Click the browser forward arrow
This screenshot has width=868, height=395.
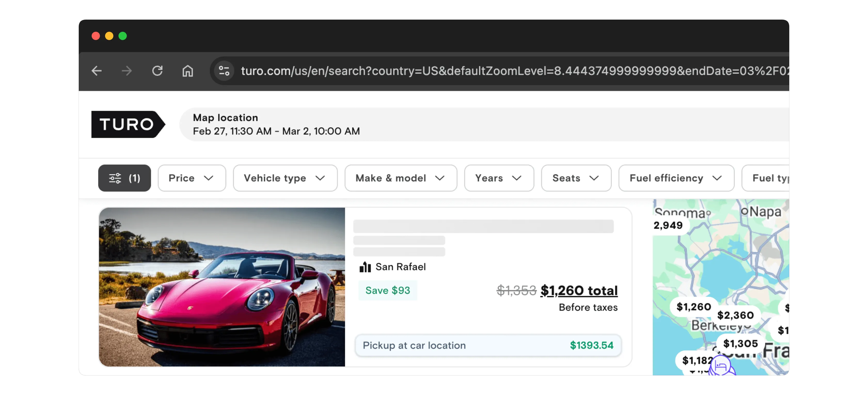point(127,71)
